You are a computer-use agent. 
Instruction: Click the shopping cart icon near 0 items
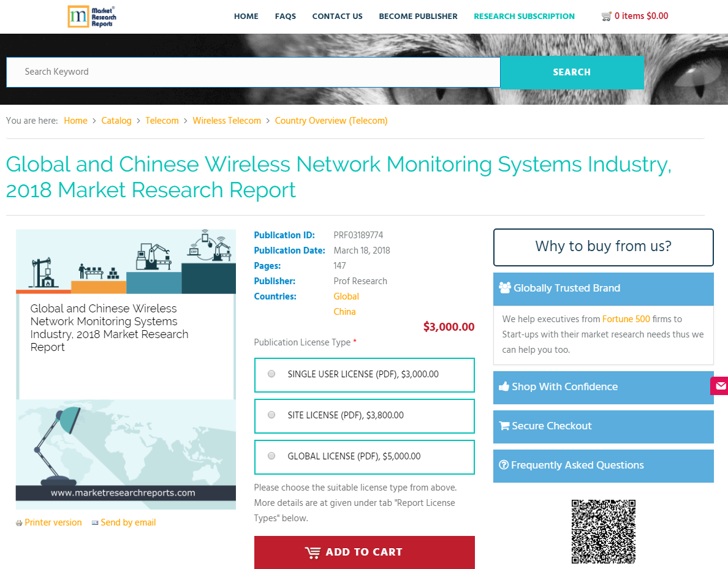coord(606,15)
